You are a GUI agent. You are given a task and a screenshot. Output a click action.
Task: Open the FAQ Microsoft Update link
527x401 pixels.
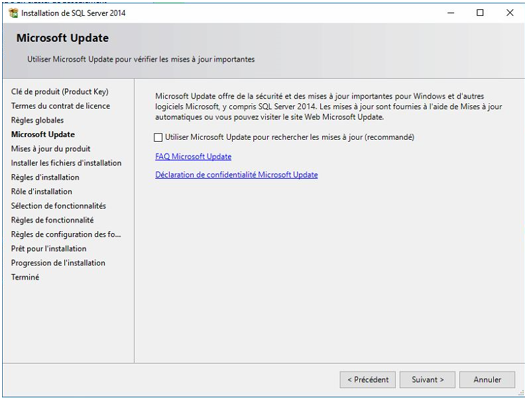click(193, 157)
